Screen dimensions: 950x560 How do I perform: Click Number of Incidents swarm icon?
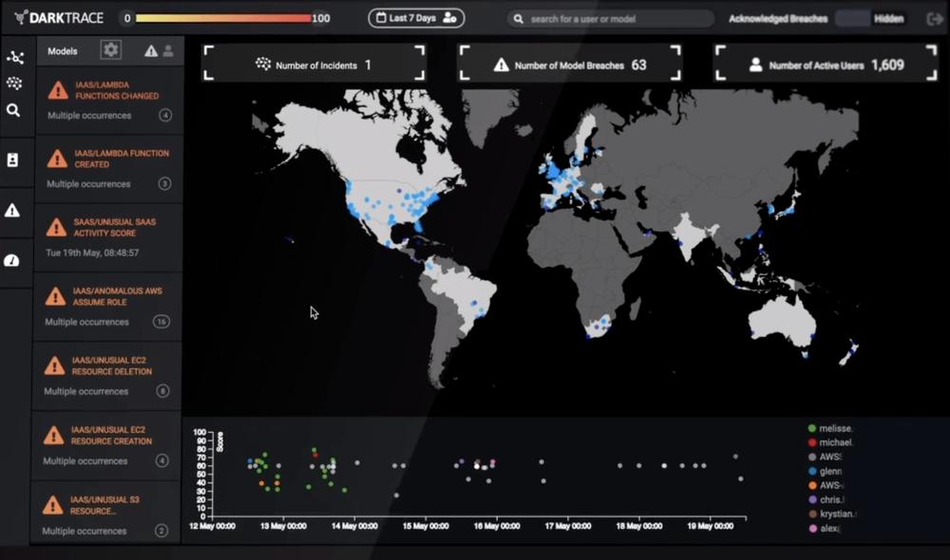pos(263,65)
